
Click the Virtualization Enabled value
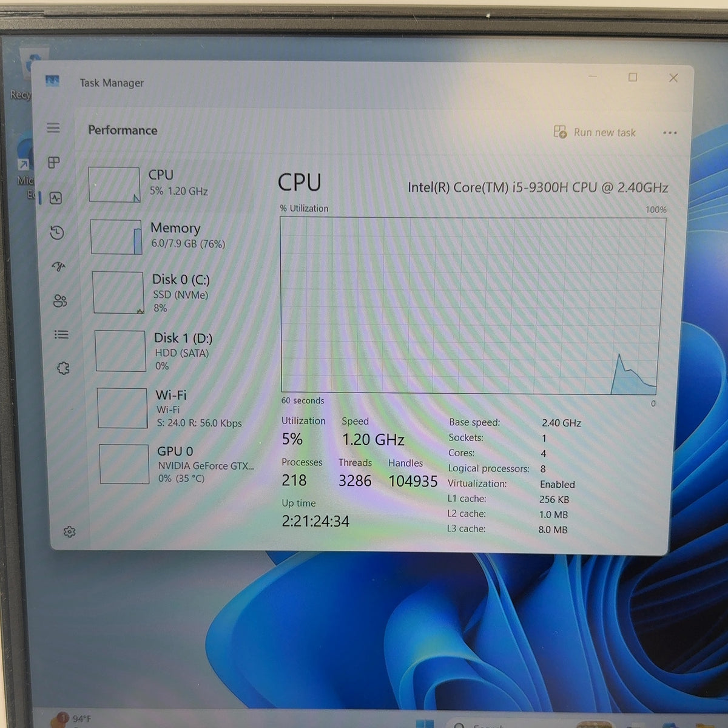(557, 484)
